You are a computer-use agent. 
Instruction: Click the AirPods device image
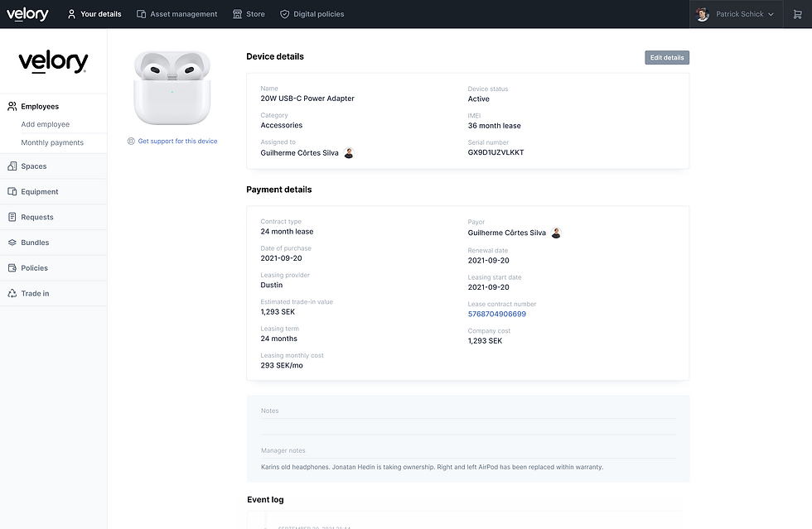pyautogui.click(x=172, y=88)
